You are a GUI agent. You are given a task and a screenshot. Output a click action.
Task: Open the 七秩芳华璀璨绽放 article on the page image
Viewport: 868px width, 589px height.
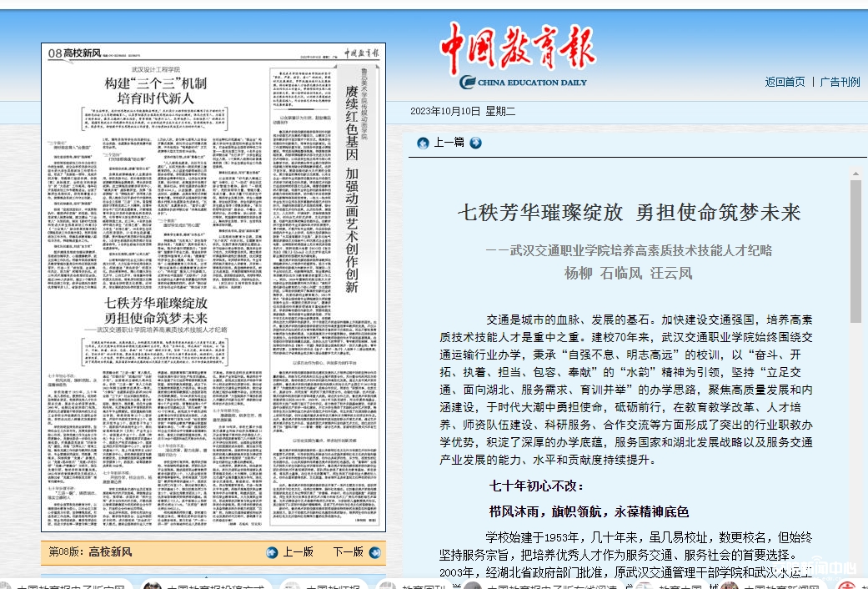156,310
